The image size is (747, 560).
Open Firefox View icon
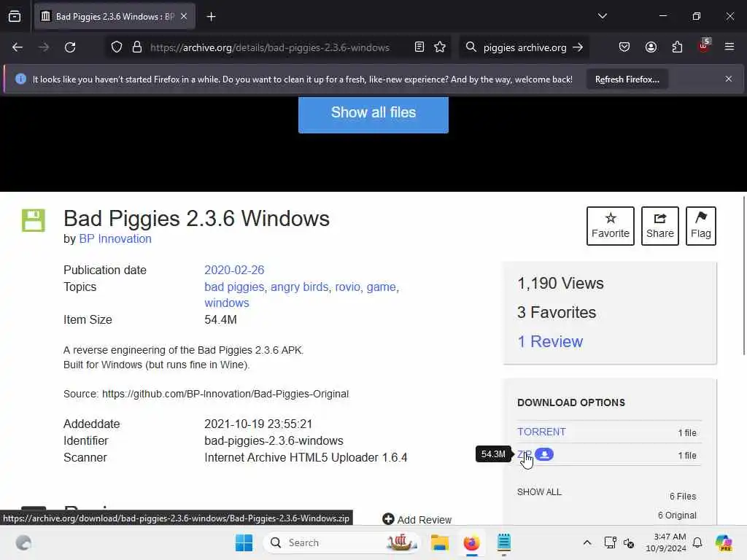tap(15, 17)
